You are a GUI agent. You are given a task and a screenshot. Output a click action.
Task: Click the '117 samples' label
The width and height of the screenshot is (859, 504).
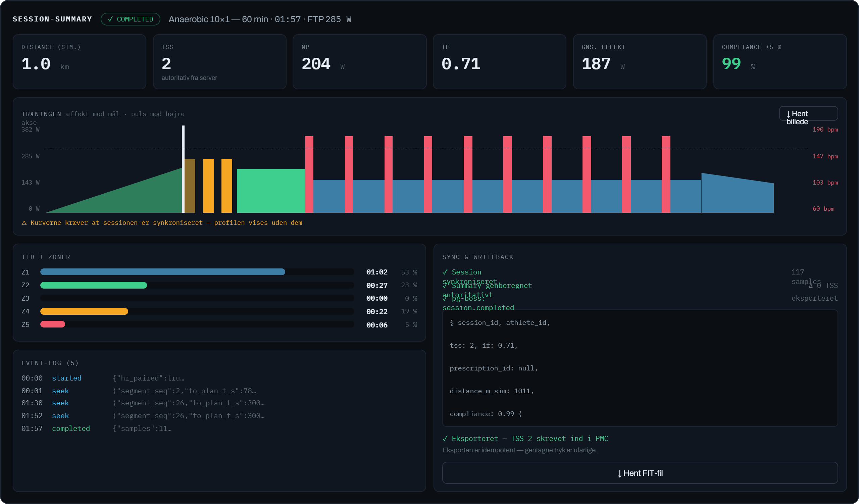click(806, 277)
